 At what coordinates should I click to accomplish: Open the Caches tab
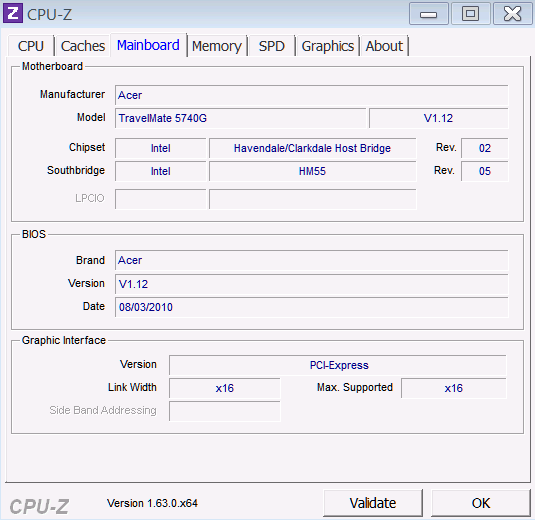[83, 46]
